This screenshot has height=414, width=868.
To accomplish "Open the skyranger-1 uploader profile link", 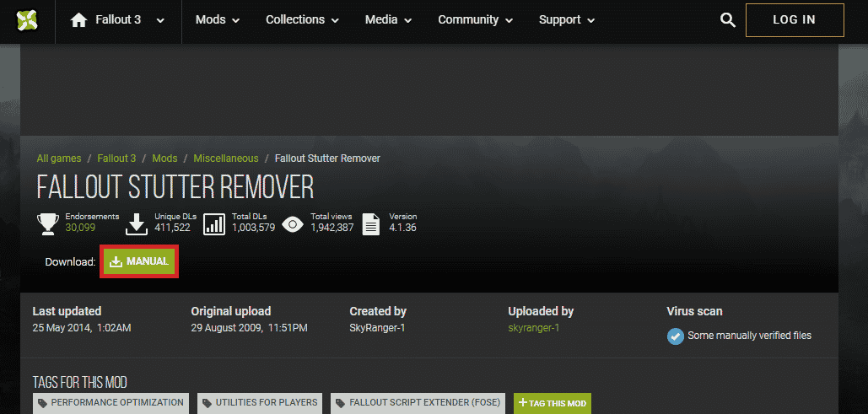I will (534, 328).
